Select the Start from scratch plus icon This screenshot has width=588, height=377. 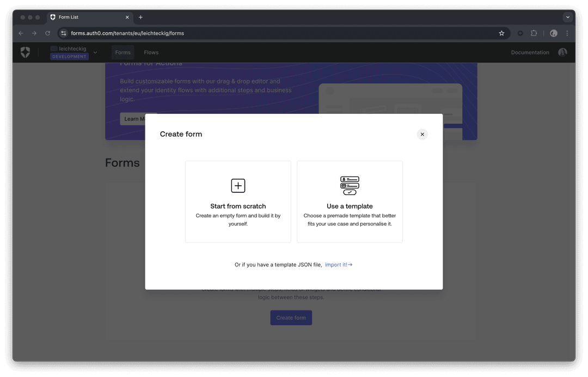[238, 185]
